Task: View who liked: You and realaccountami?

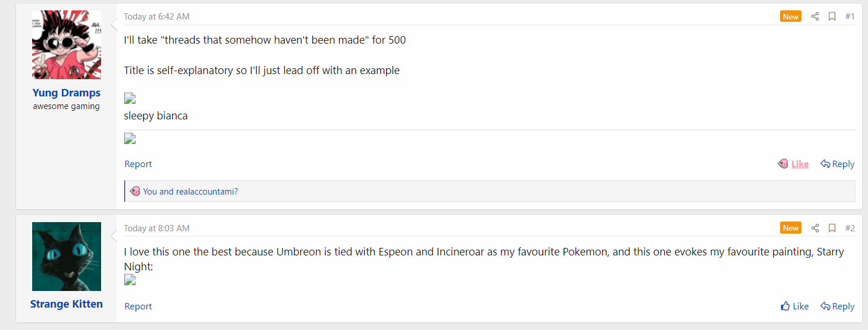Action: (x=190, y=192)
